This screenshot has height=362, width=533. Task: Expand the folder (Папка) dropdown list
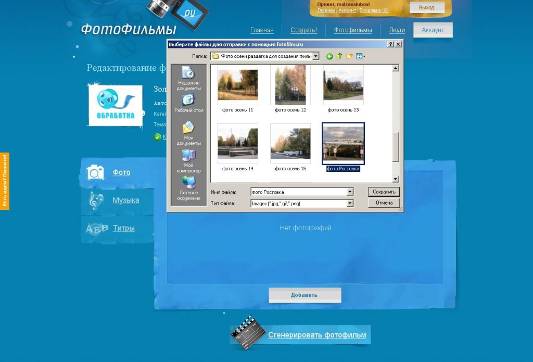(x=316, y=56)
